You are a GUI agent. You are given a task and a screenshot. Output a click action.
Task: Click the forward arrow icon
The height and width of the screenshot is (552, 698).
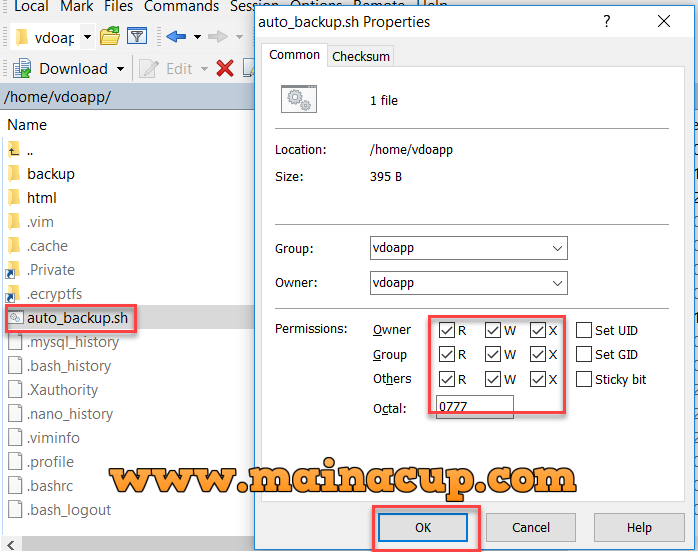[x=218, y=37]
